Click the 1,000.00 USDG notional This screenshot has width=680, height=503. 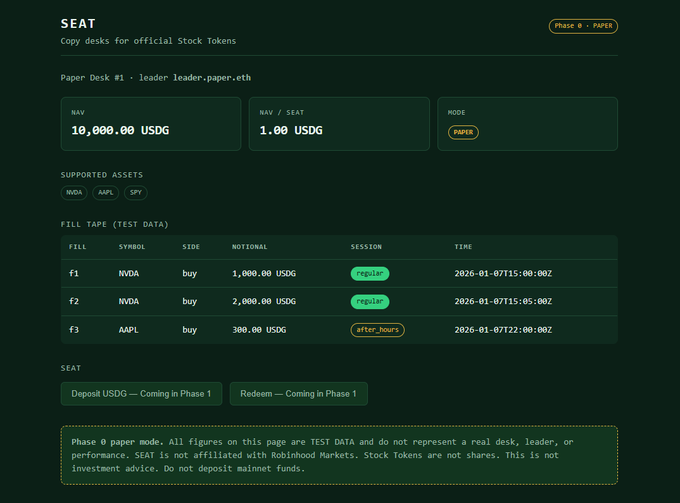tap(264, 274)
